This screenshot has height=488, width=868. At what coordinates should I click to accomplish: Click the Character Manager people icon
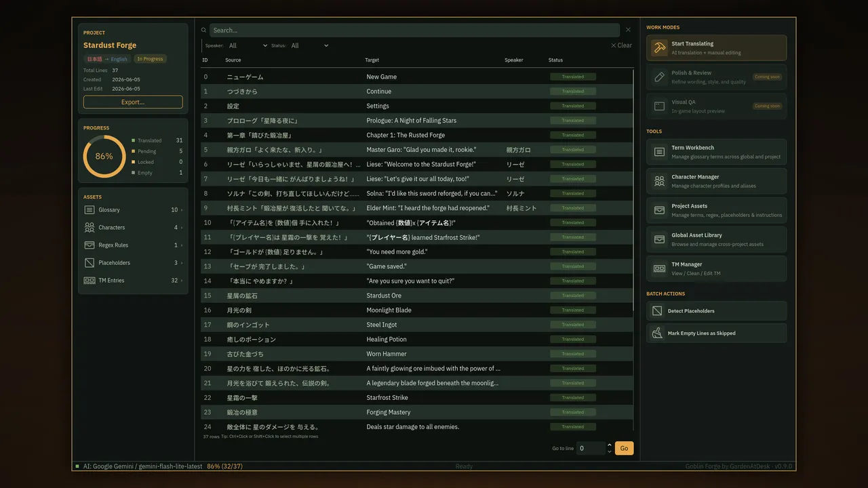(x=659, y=181)
